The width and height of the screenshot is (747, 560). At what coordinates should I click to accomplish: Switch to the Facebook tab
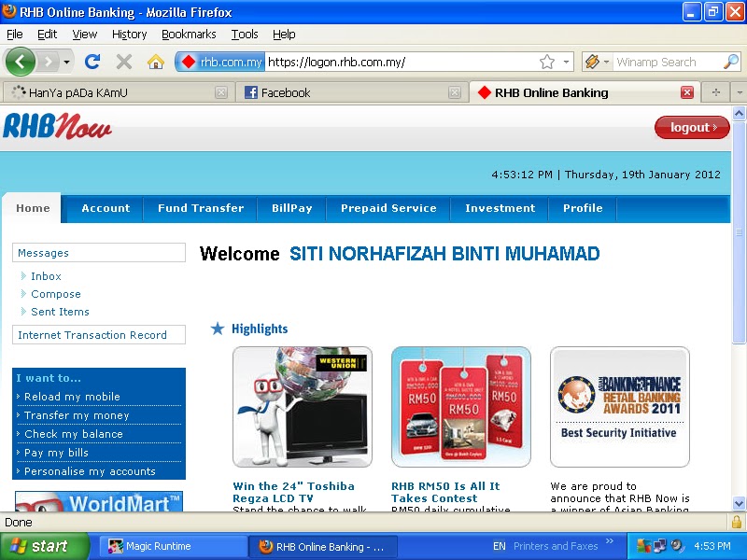350,92
